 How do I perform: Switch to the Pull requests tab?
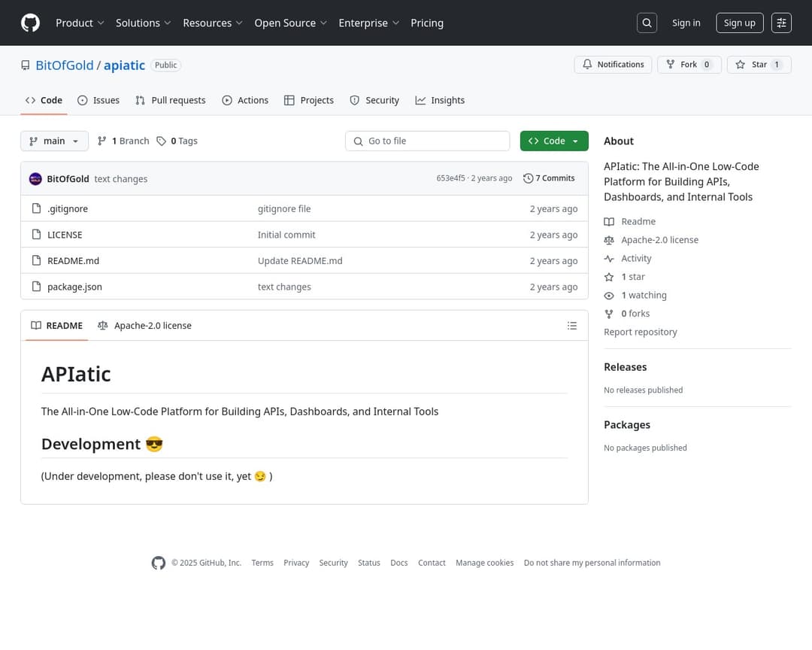pyautogui.click(x=171, y=100)
